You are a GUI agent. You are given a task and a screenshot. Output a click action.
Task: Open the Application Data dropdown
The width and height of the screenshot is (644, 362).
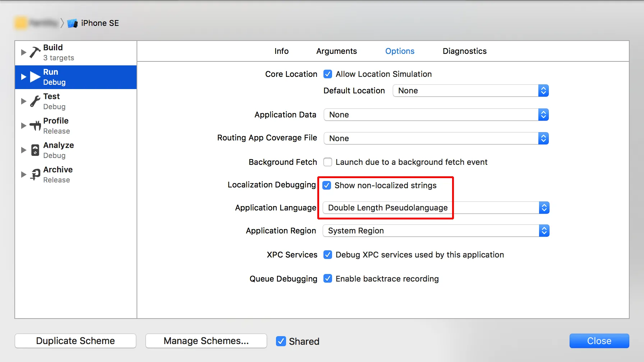point(436,115)
